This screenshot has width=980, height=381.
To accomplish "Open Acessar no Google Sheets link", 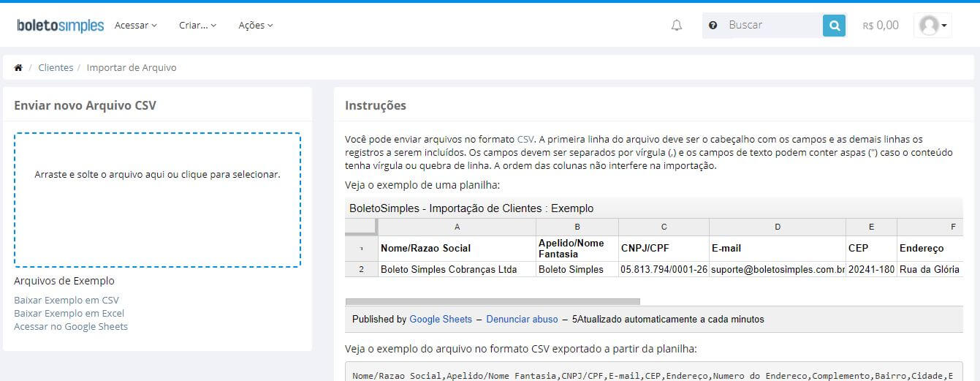I will click(x=71, y=326).
